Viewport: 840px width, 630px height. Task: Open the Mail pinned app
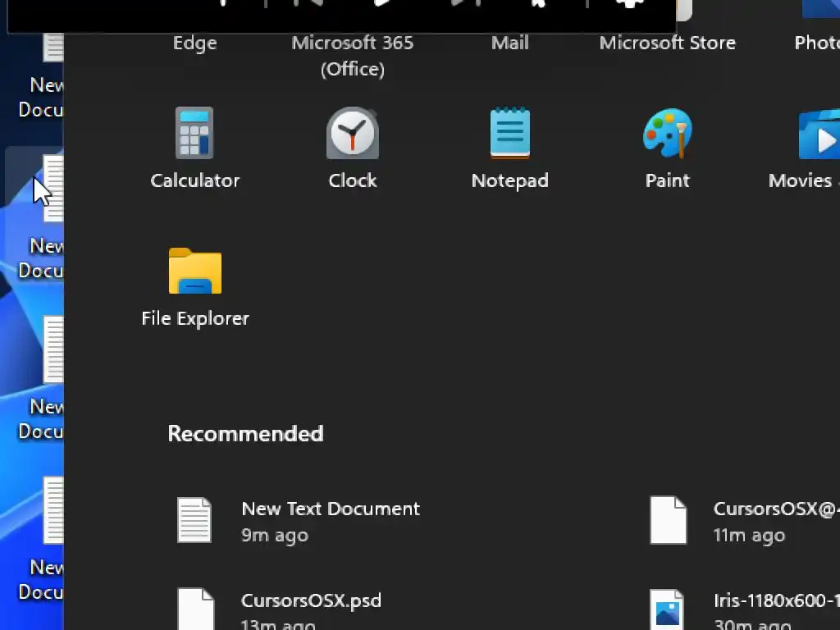[x=510, y=43]
